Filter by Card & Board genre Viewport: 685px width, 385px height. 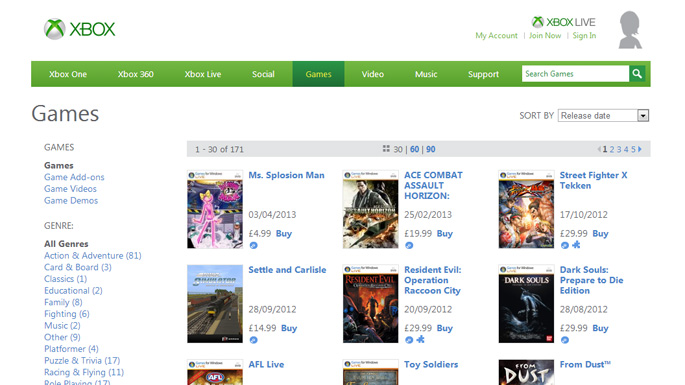[78, 267]
